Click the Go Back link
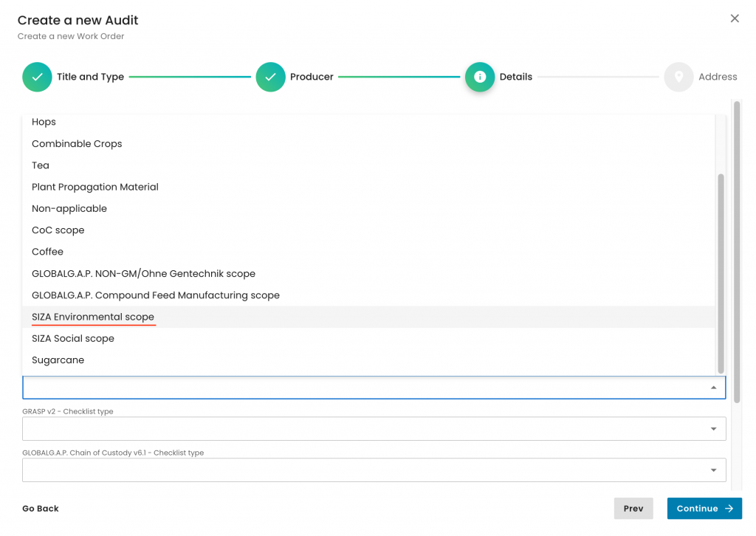756x536 pixels. point(41,509)
